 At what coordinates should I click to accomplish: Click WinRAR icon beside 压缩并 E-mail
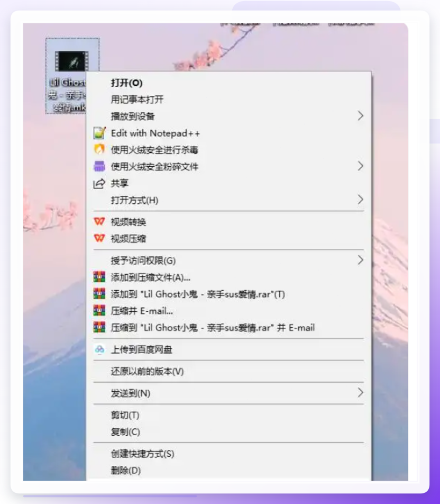coord(99,310)
